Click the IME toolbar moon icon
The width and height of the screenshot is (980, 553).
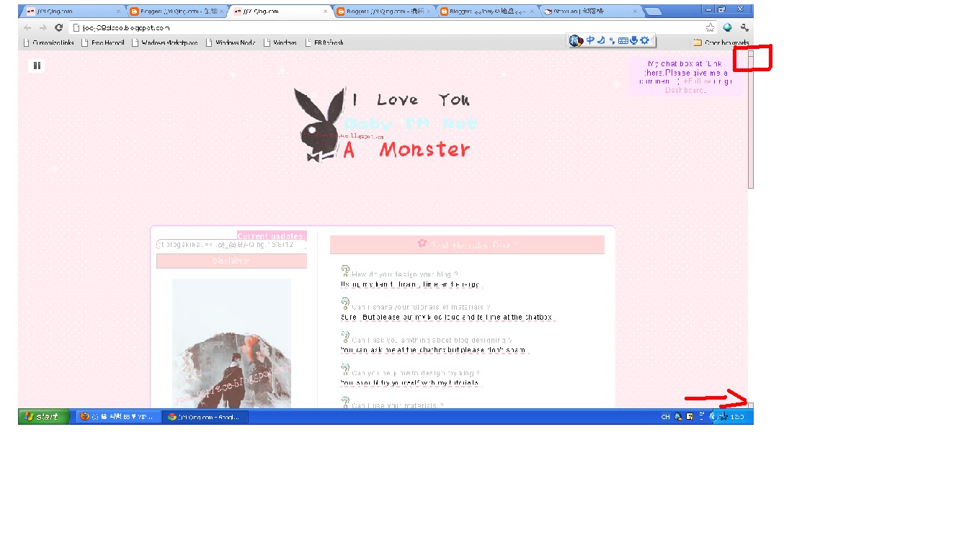[x=601, y=40]
